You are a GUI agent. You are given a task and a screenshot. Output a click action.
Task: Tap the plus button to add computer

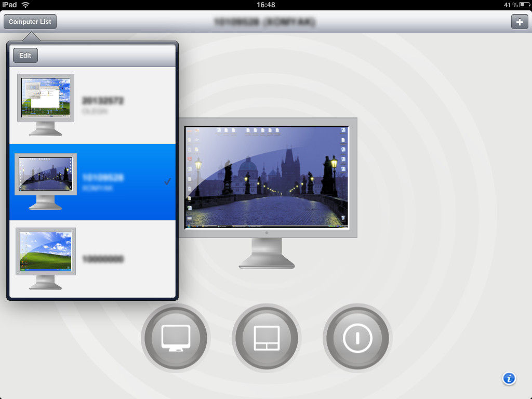(x=519, y=22)
